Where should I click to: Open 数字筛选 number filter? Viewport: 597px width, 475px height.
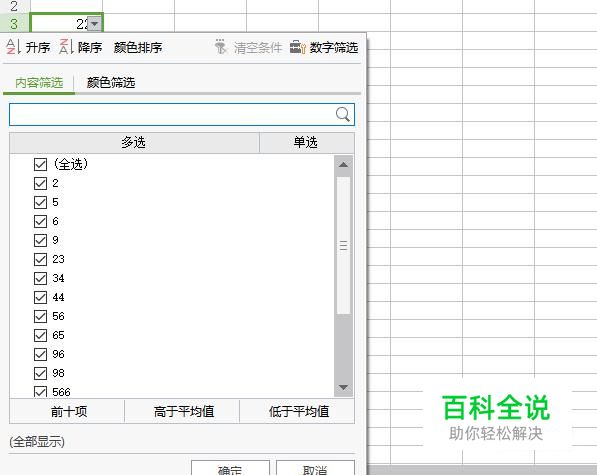pyautogui.click(x=334, y=48)
